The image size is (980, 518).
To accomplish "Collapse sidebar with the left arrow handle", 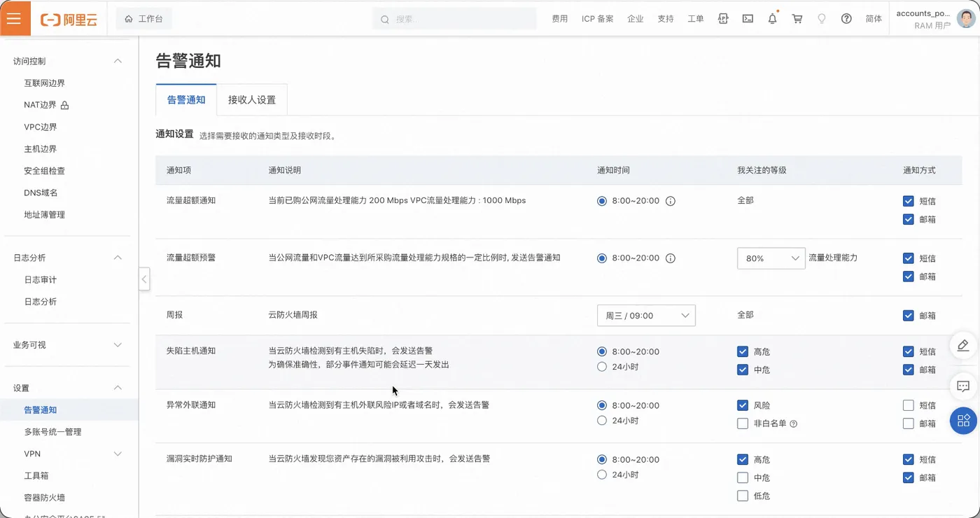I will click(x=144, y=279).
